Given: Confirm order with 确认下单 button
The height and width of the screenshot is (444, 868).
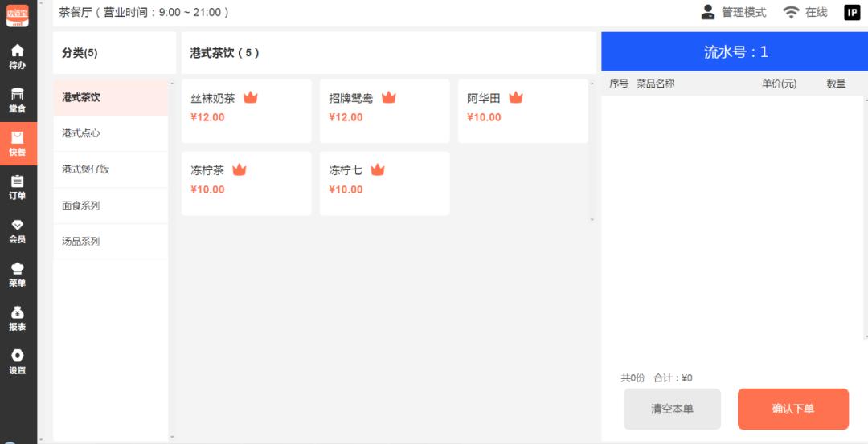Looking at the screenshot, I should pos(792,409).
